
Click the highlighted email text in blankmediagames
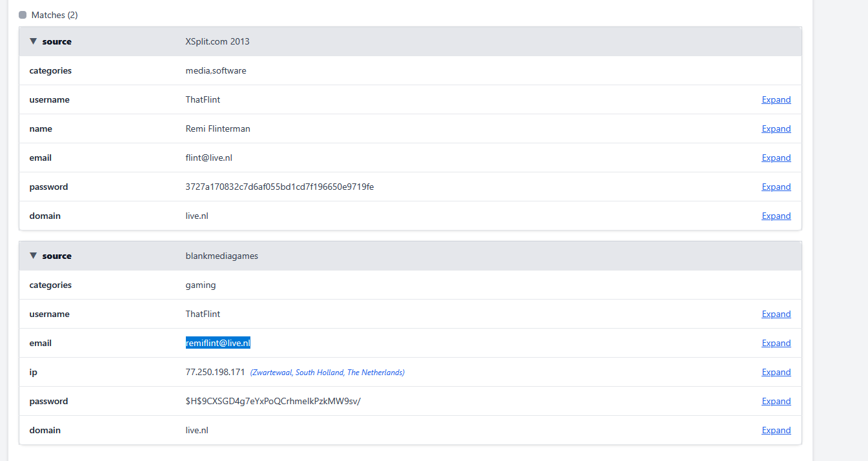pyautogui.click(x=217, y=343)
